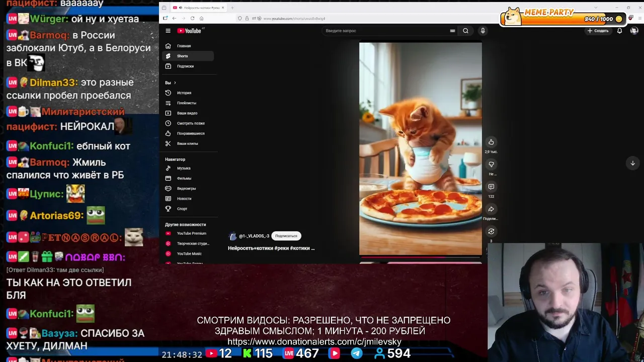Open Новости in Навигатор
The width and height of the screenshot is (644, 362).
188,198
